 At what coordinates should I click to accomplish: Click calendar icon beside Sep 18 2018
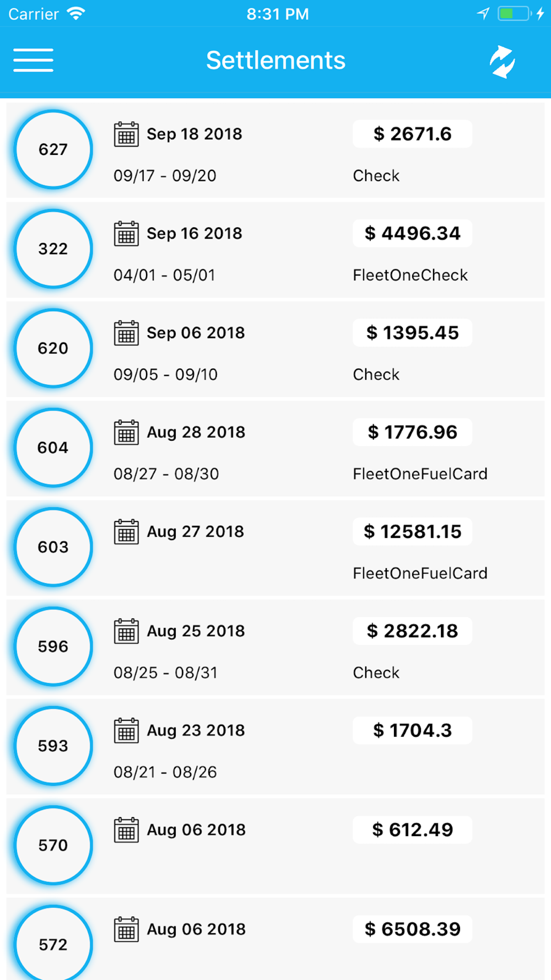(x=126, y=134)
